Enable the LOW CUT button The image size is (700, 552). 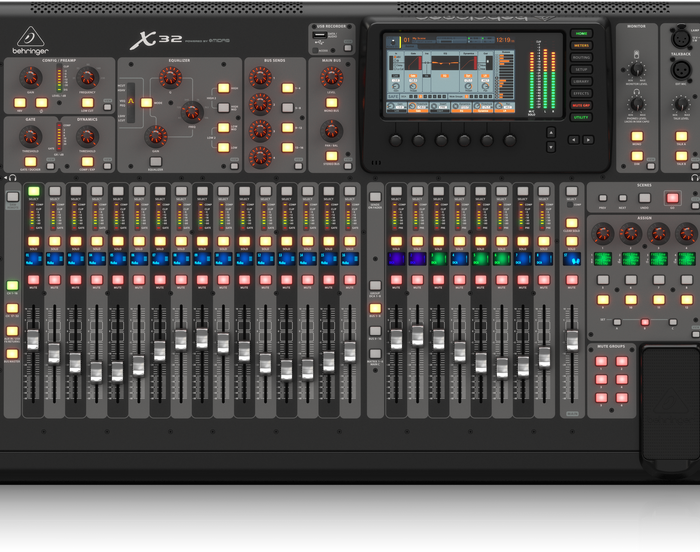(x=88, y=103)
